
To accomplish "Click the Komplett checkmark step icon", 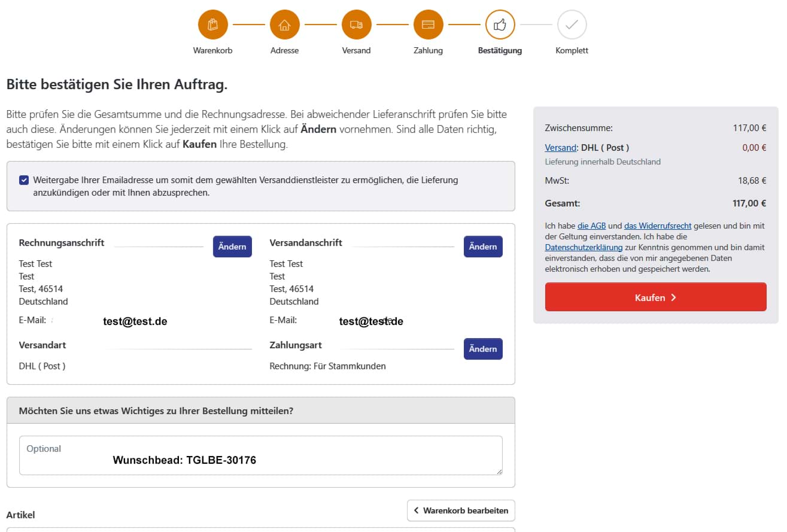I will [x=572, y=25].
